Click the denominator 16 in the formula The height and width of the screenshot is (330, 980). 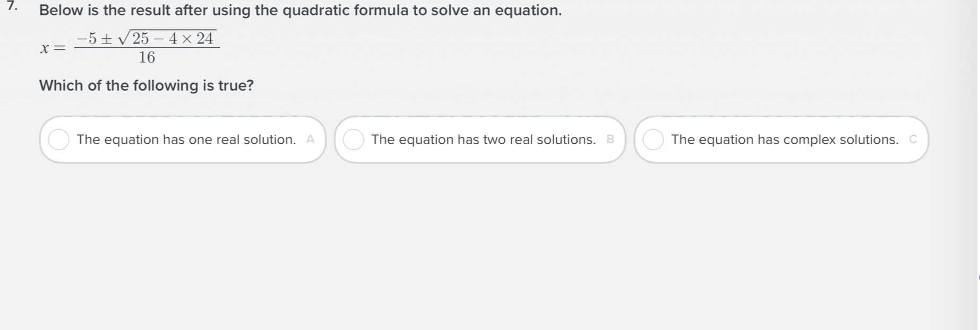click(x=147, y=57)
